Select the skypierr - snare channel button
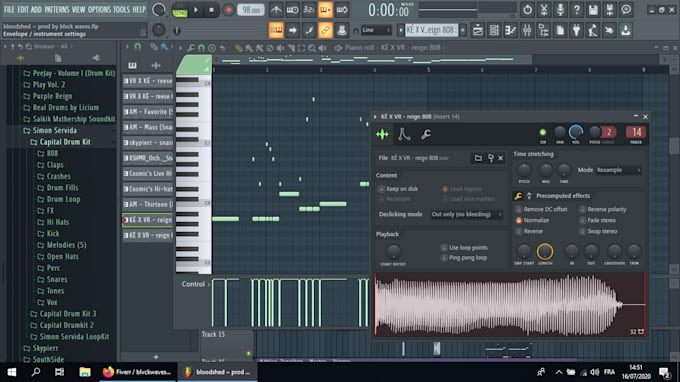Viewport: 680px width, 382px height. pyautogui.click(x=148, y=143)
